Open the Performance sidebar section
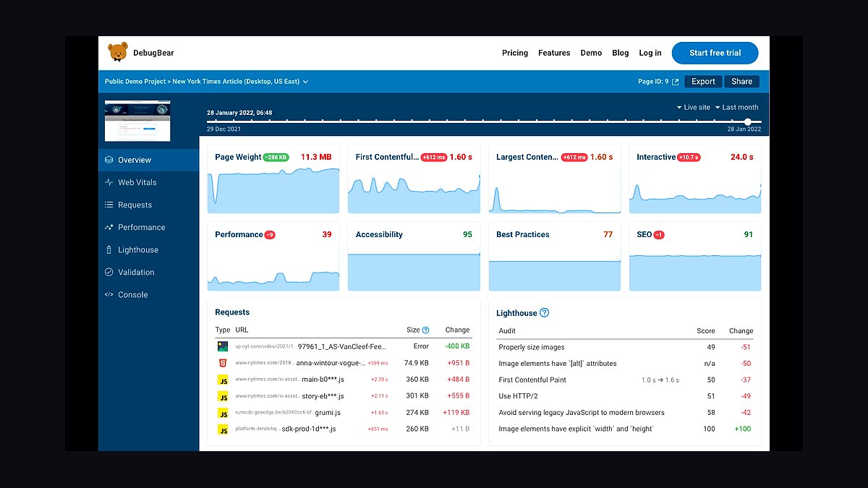The width and height of the screenshot is (868, 488). 148,227
